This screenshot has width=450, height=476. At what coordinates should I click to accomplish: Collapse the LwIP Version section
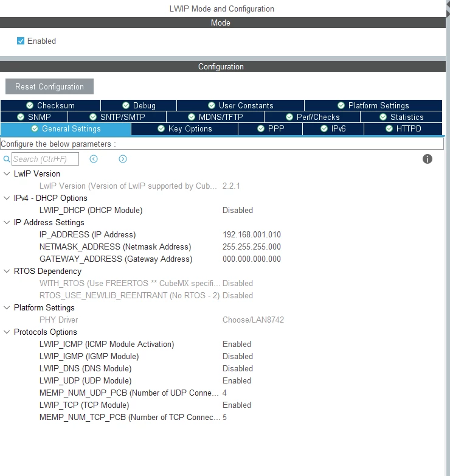pyautogui.click(x=6, y=173)
